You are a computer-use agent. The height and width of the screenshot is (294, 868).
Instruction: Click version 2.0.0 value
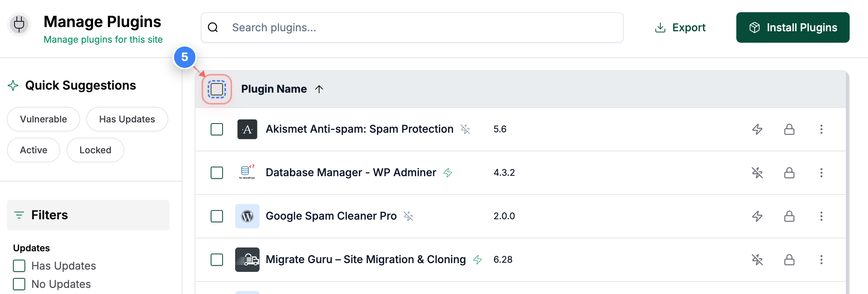(504, 216)
